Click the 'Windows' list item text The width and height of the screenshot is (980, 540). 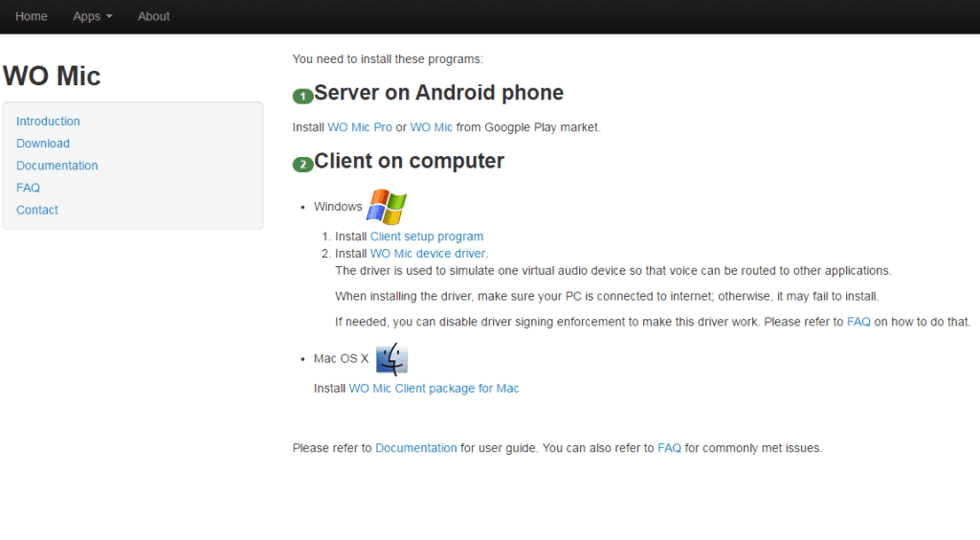338,207
